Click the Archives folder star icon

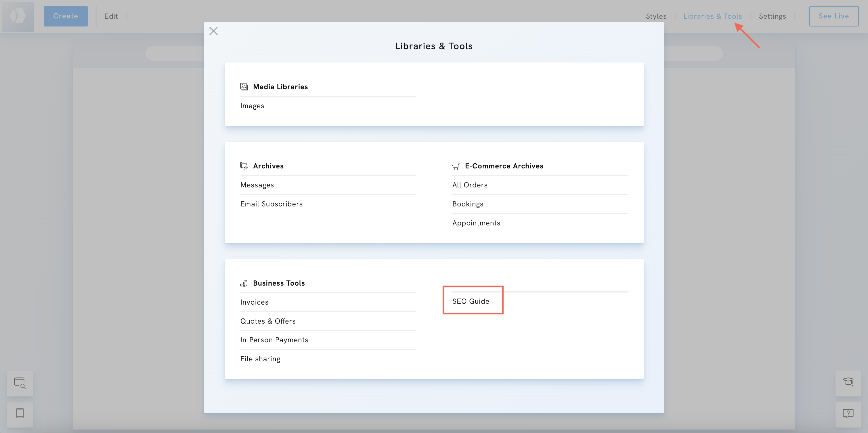click(x=244, y=166)
